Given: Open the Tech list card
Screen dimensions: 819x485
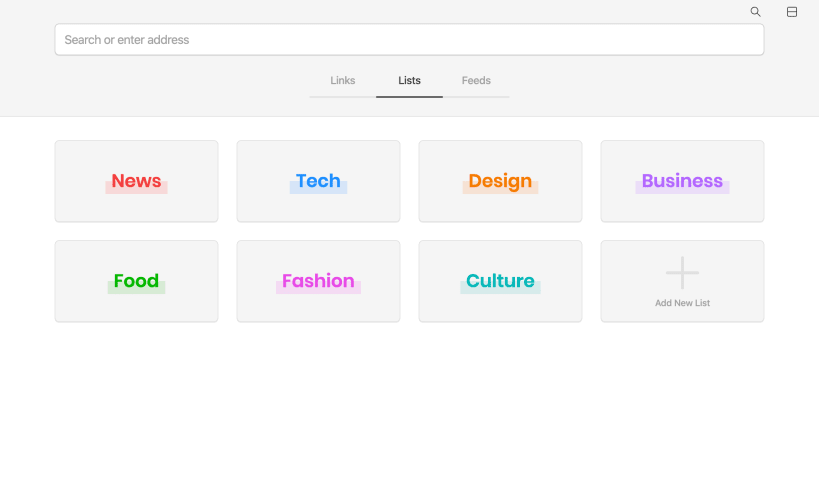Looking at the screenshot, I should [319, 181].
